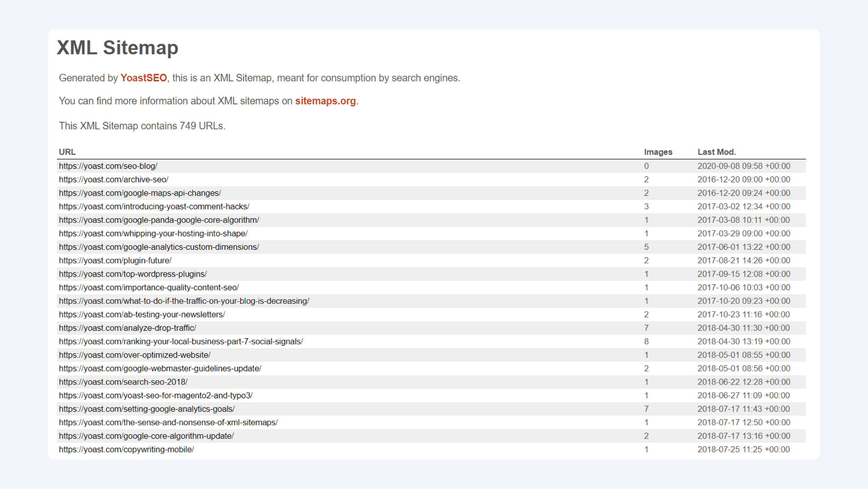This screenshot has height=489, width=868.
Task: Open the importance-quality-content-seo link
Action: coord(149,287)
